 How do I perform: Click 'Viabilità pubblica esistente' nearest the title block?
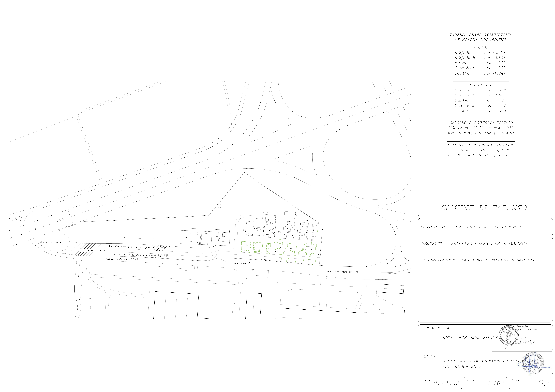tap(342, 272)
